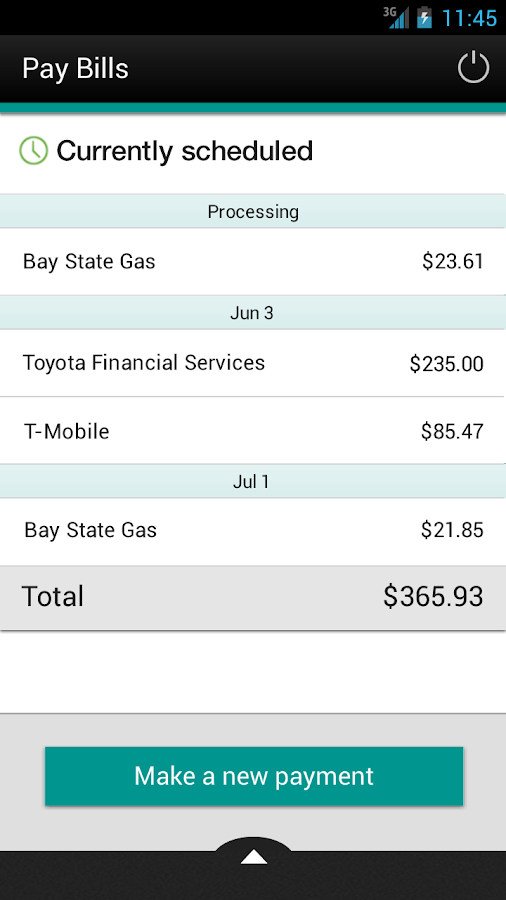Open the Bay State Gas $23.61 payment
This screenshot has height=900, width=506.
[253, 262]
